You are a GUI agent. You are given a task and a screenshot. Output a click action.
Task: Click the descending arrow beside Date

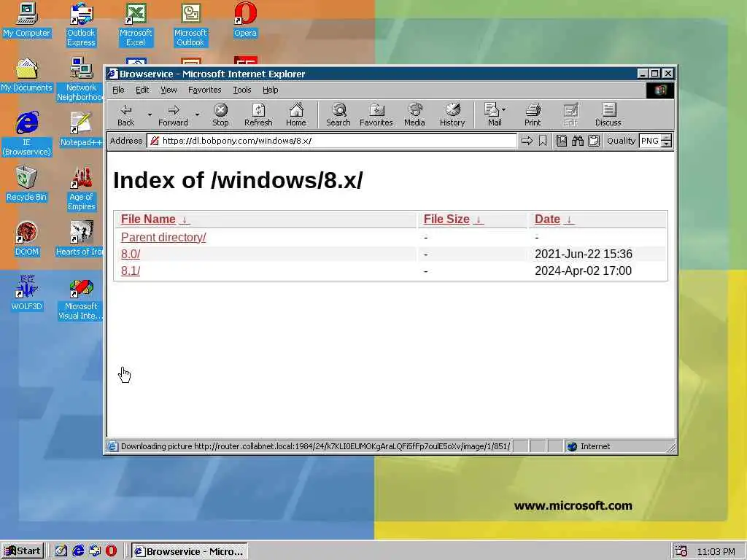569,219
